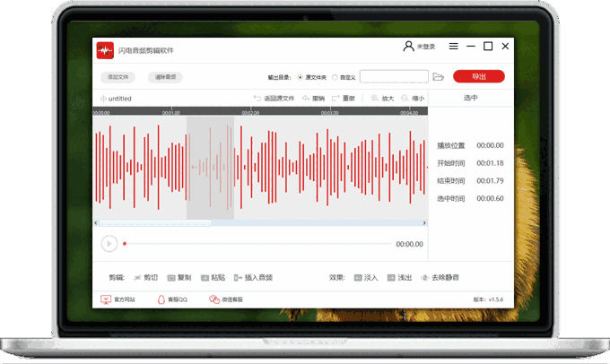Zoom in with 放大 magnifier

[x=382, y=98]
